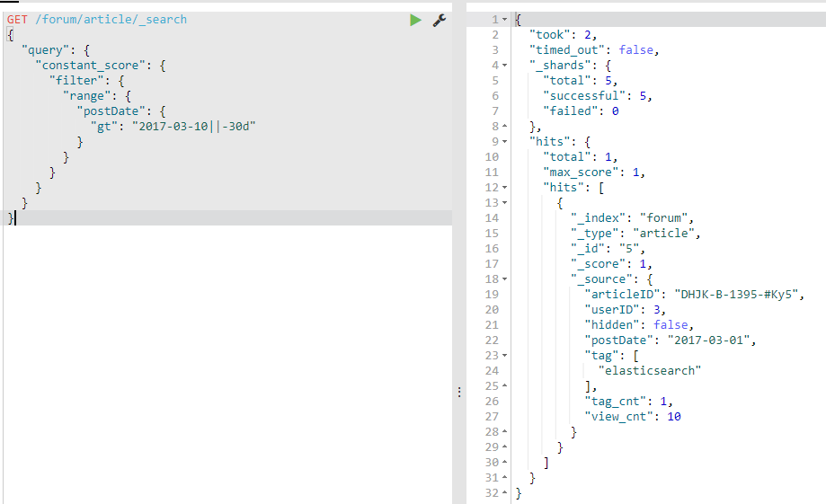Viewport: 826px width, 504px height.
Task: Click the "view_cnt": 10 line
Action: coord(633,417)
